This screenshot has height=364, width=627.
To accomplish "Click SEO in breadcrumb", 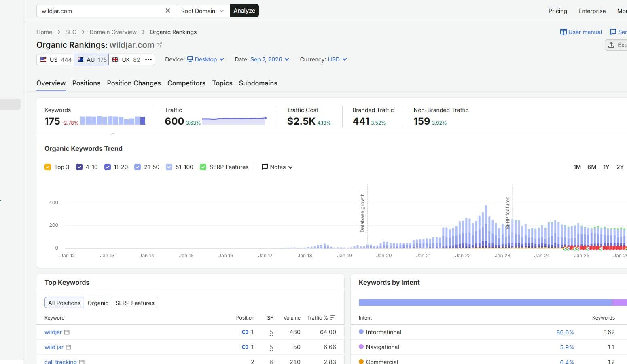I will pos(71,32).
